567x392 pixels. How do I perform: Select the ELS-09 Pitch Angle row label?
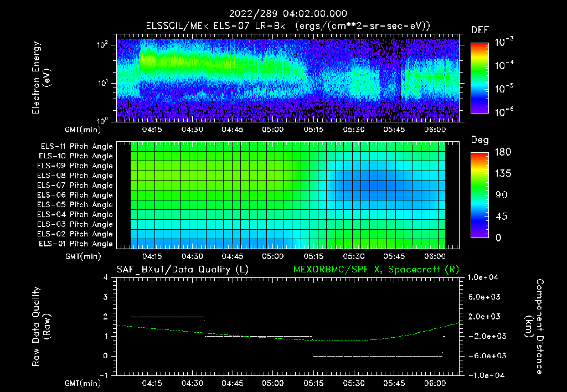(x=75, y=166)
